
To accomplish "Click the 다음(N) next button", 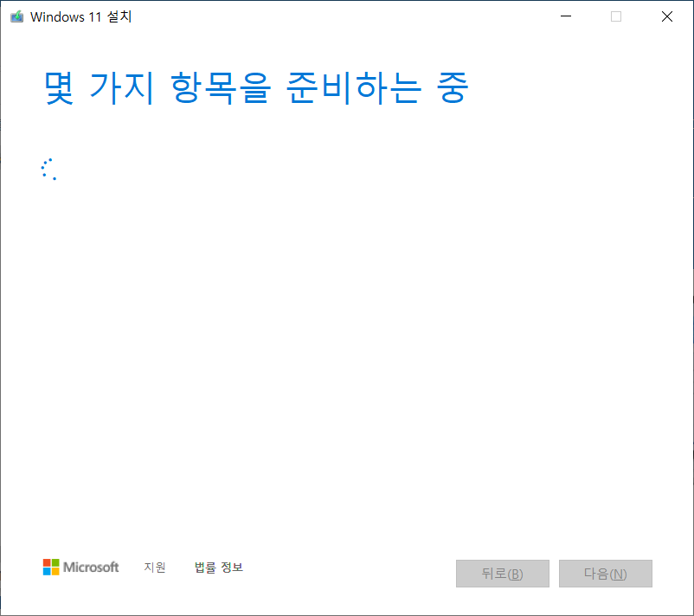I will [606, 574].
